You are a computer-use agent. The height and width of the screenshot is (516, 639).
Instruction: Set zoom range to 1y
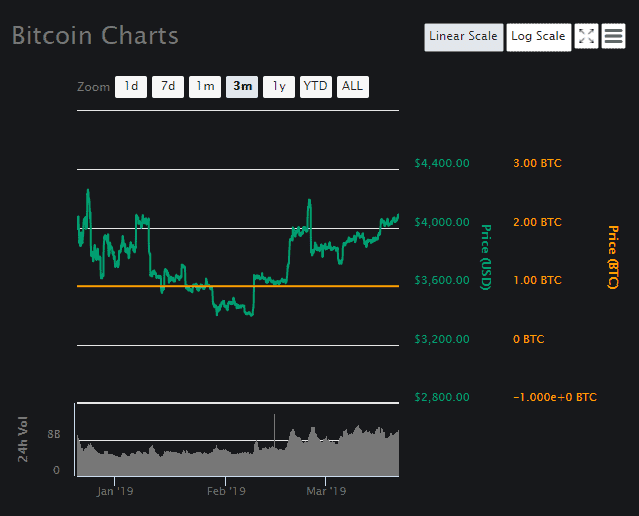click(279, 86)
